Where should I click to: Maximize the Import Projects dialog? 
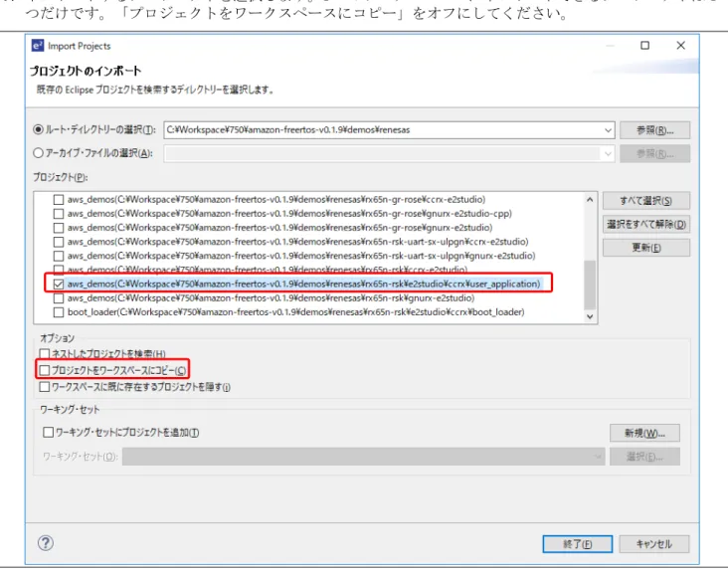point(644,45)
